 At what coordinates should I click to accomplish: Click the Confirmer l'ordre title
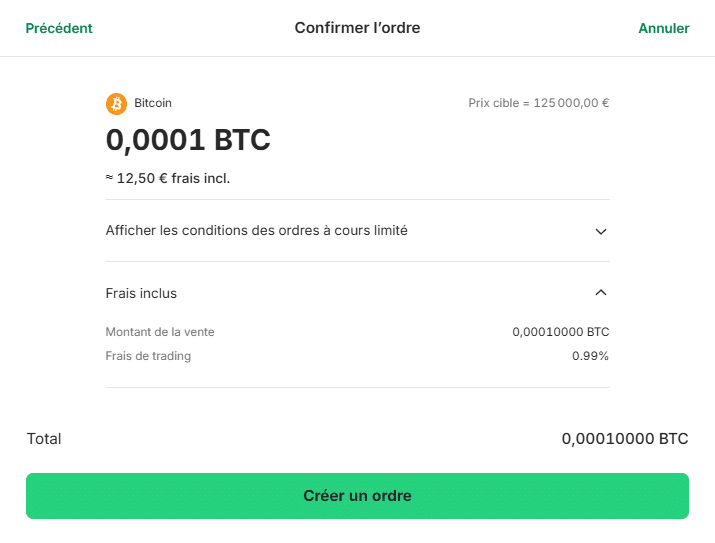pyautogui.click(x=358, y=28)
